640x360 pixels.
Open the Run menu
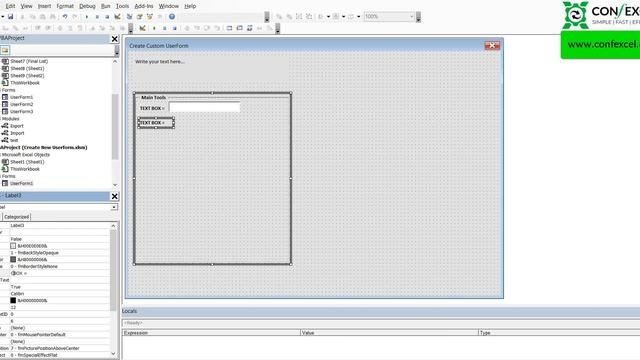pyautogui.click(x=105, y=6)
